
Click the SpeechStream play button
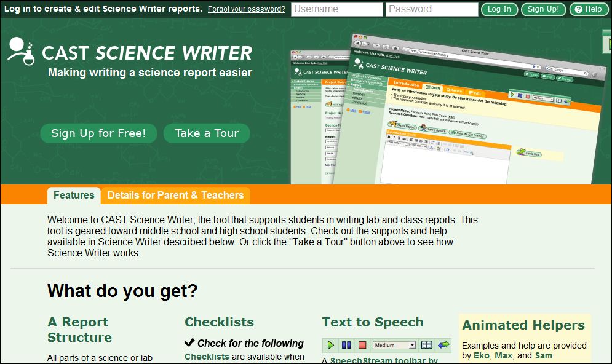[331, 345]
